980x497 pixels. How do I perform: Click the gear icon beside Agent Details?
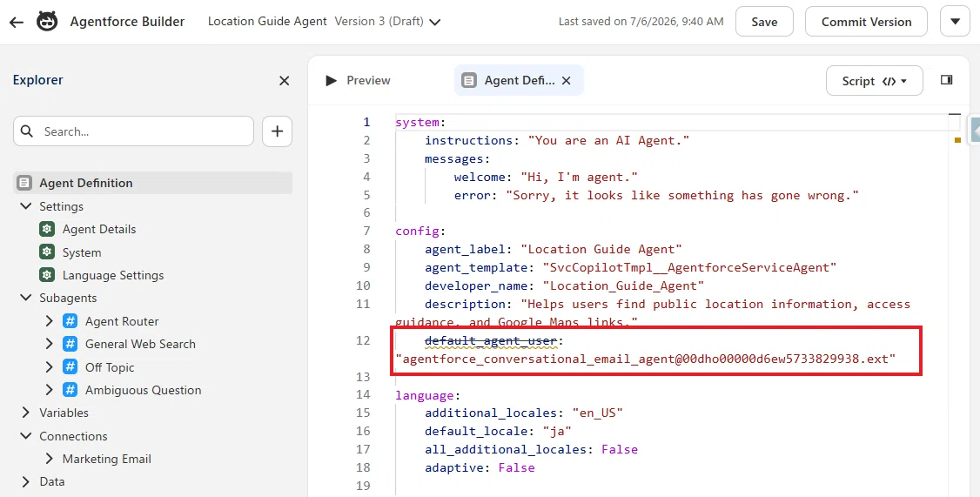47,229
